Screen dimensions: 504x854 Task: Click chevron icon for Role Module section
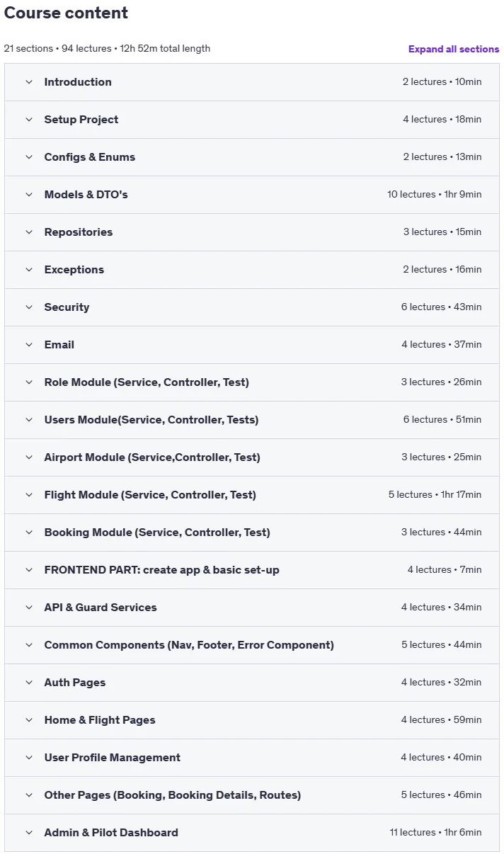coord(29,382)
